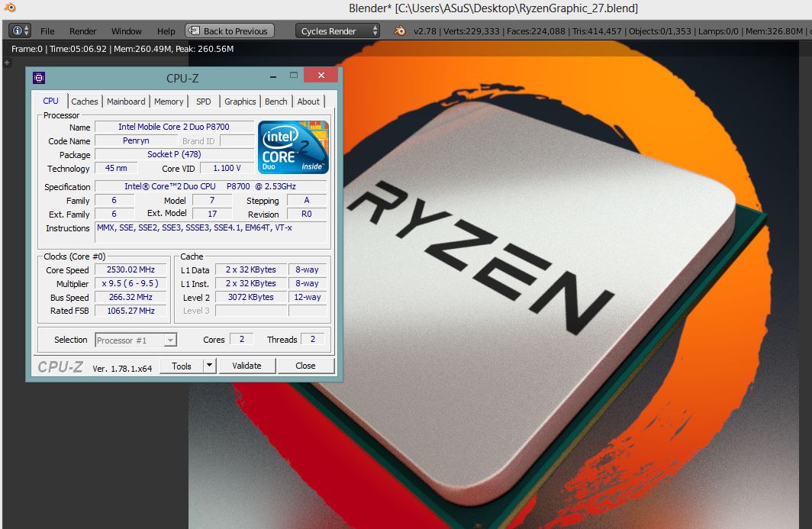Click the render status text 'Time:05:06.92'
The height and width of the screenshot is (529, 812).
point(78,49)
